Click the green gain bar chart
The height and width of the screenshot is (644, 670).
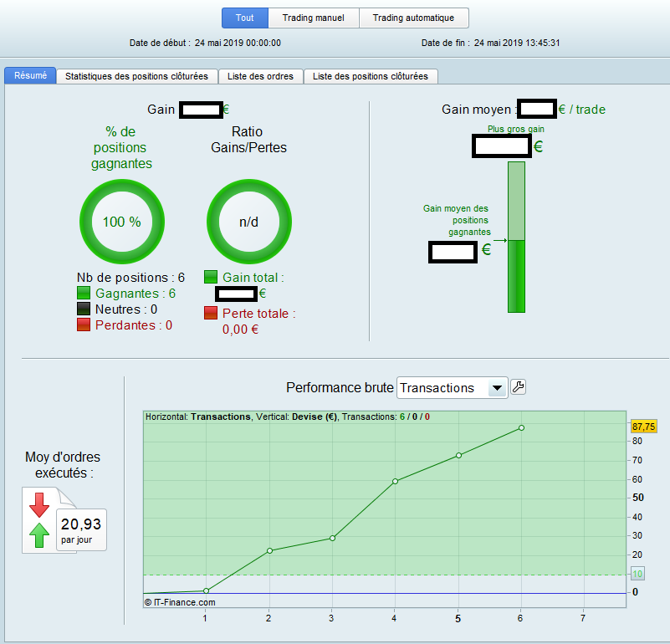[516, 238]
